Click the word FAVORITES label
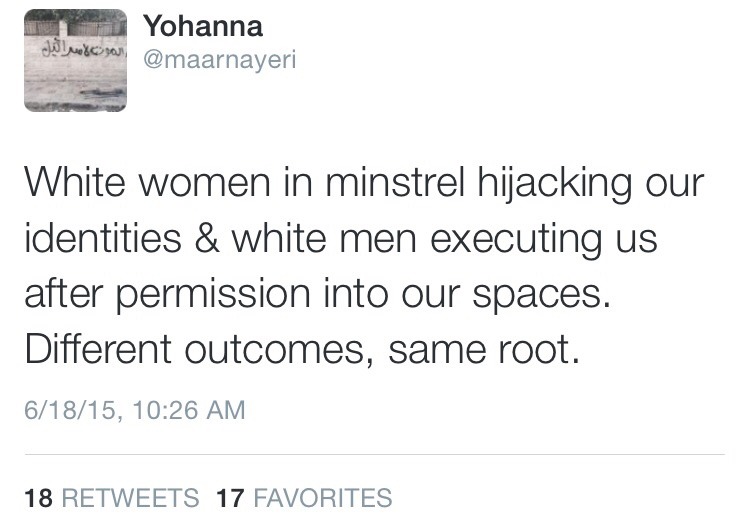This screenshot has width=750, height=528. [323, 497]
